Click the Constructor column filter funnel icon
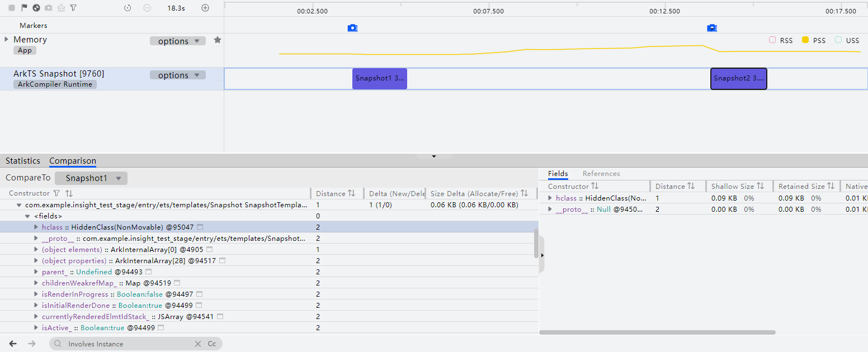868x352 pixels. 56,193
